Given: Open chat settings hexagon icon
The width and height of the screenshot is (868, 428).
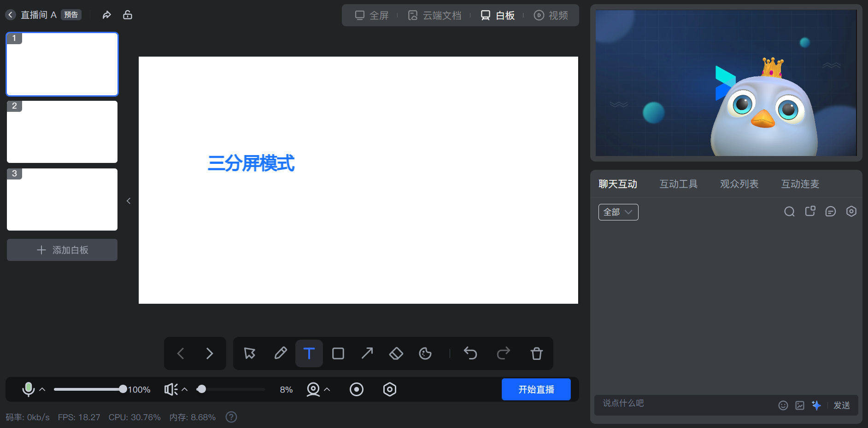Looking at the screenshot, I should click(851, 211).
